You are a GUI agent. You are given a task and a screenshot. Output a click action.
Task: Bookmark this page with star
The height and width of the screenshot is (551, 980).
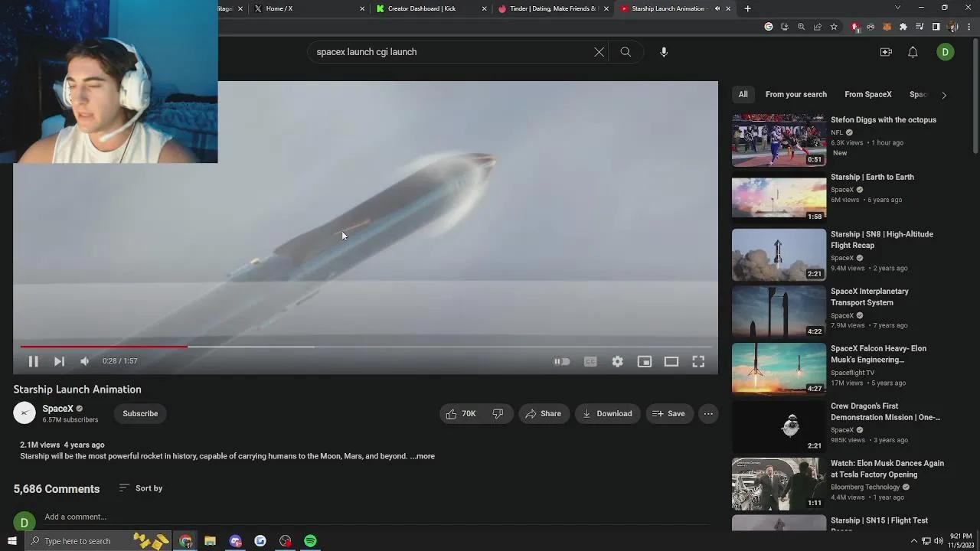tap(834, 27)
